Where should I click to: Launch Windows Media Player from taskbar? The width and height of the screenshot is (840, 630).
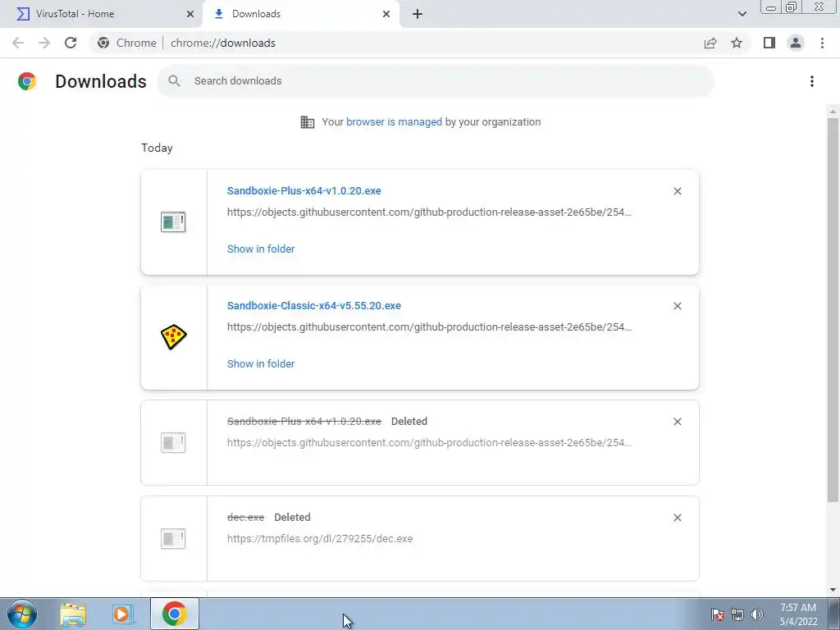tap(122, 614)
